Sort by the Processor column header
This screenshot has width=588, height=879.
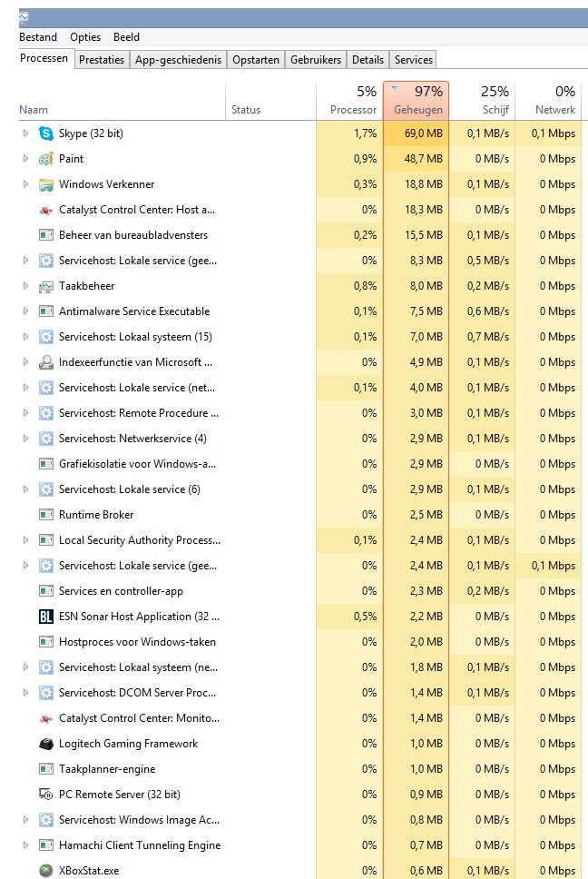pos(349,101)
